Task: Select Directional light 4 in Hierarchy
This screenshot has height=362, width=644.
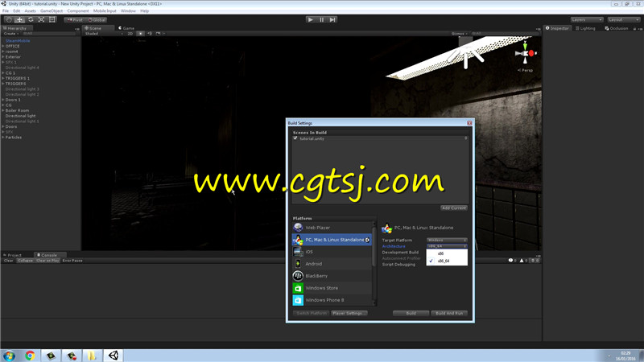Action: point(23,68)
